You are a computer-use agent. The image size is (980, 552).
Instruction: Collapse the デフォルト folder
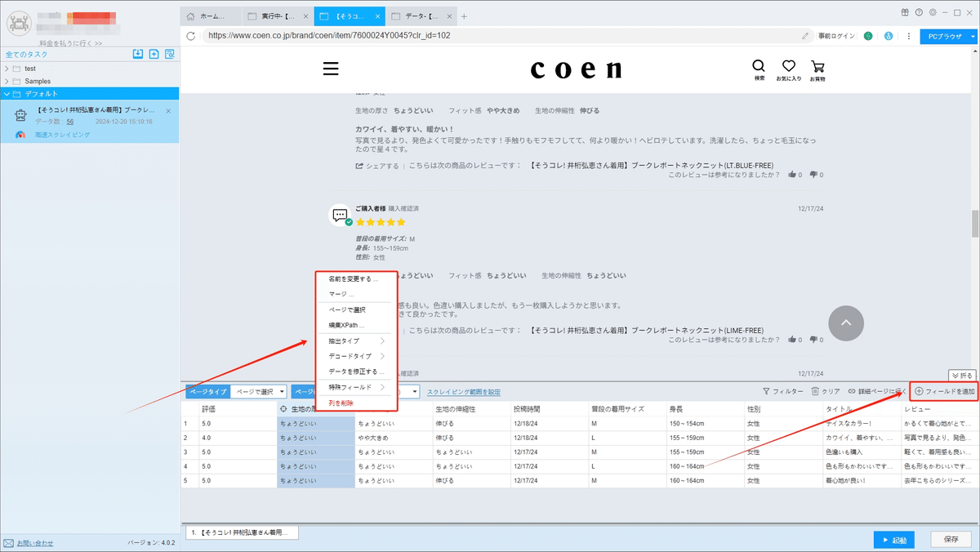(x=7, y=94)
